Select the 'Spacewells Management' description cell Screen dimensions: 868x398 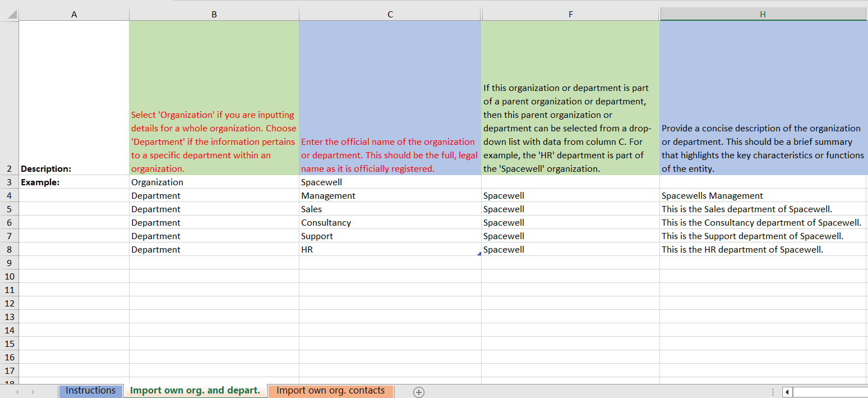pyautogui.click(x=763, y=195)
